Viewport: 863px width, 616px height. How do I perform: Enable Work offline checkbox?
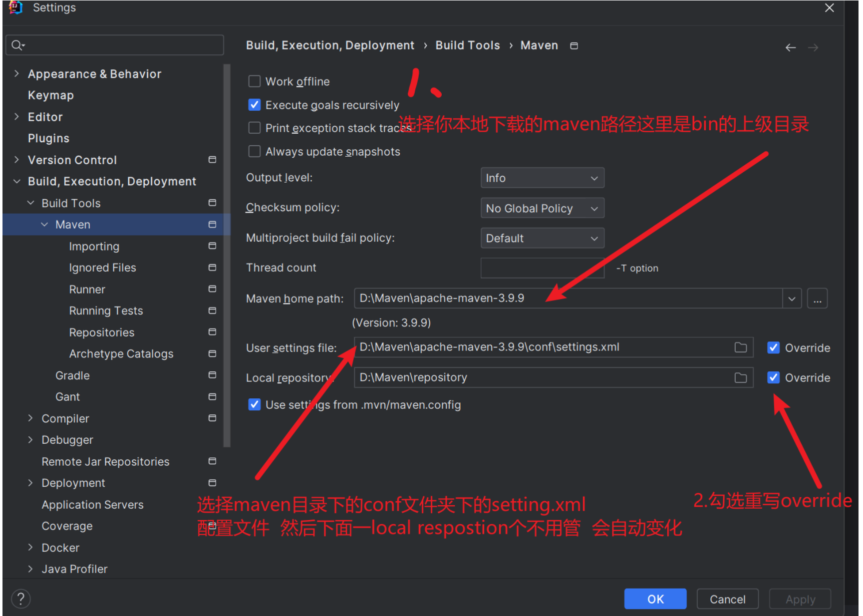(255, 81)
